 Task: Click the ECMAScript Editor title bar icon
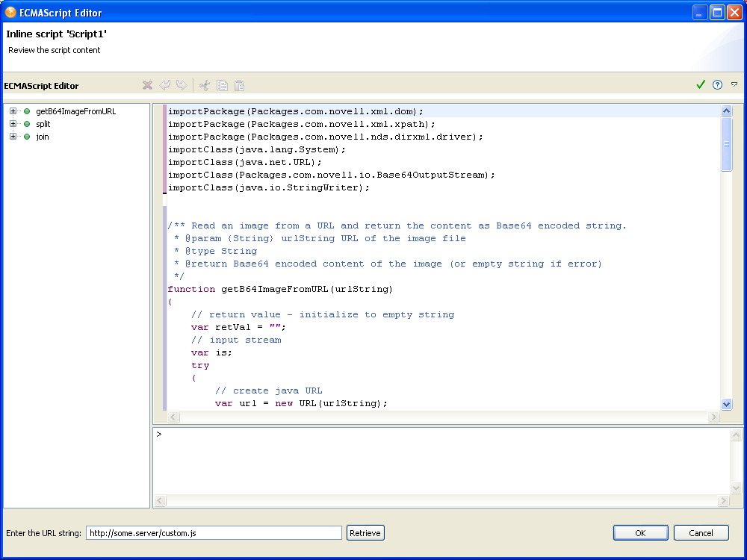[x=10, y=13]
